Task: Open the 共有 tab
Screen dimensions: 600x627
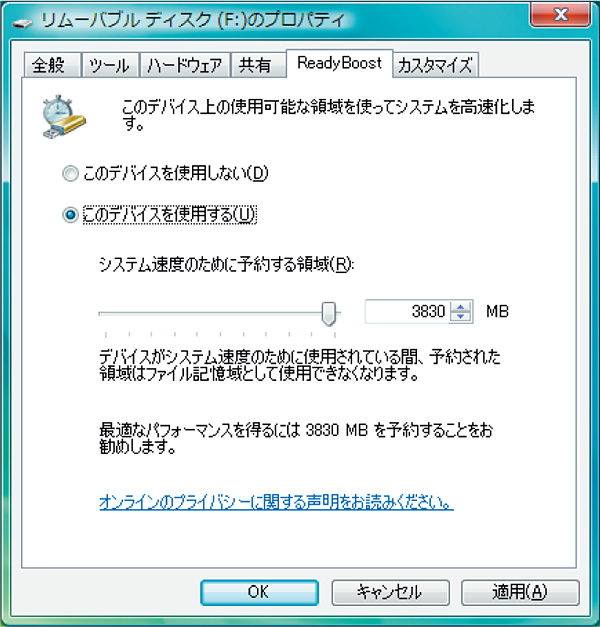Action: 258,65
